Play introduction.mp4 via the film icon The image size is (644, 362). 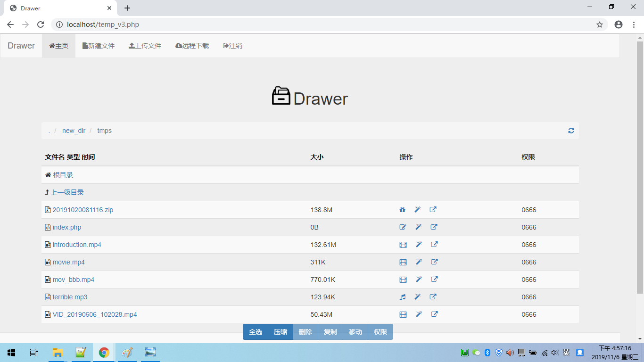point(403,245)
